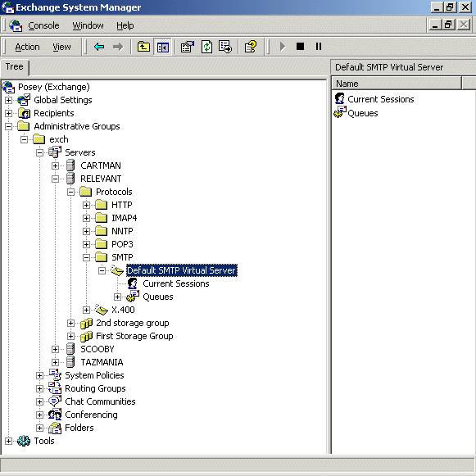
Task: Click the Refresh toolbar icon
Action: coord(206,47)
